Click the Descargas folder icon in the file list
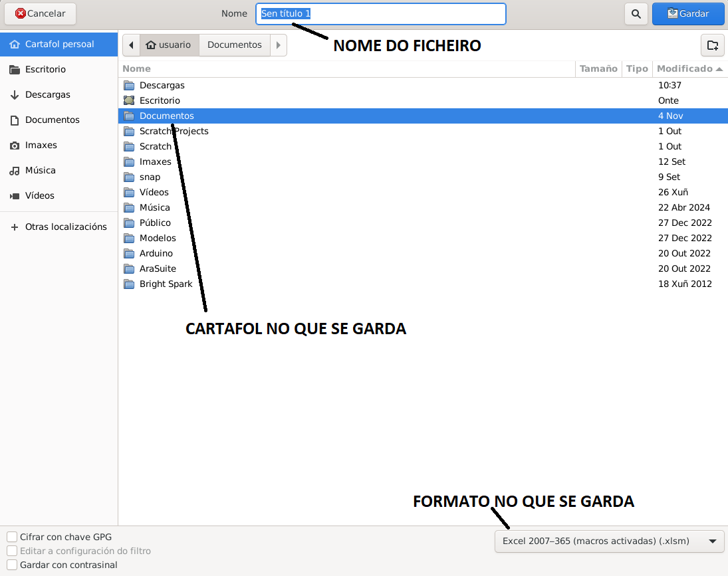The height and width of the screenshot is (576, 728). pos(129,85)
